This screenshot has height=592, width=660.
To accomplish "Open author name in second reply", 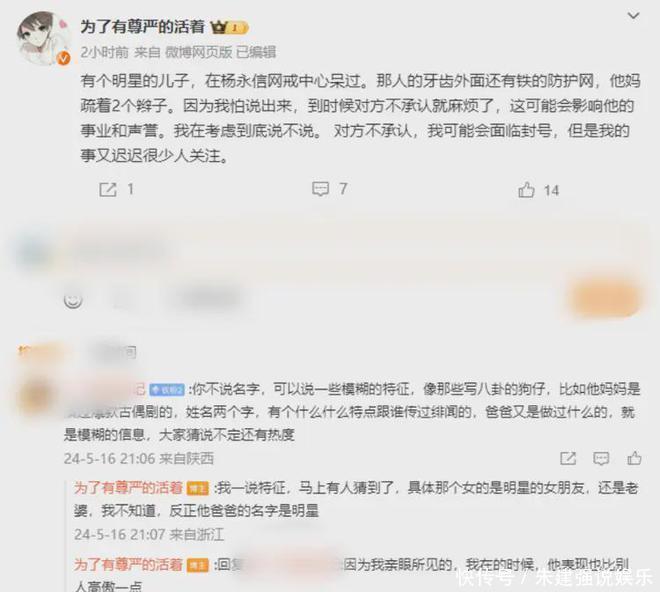I will point(128,565).
